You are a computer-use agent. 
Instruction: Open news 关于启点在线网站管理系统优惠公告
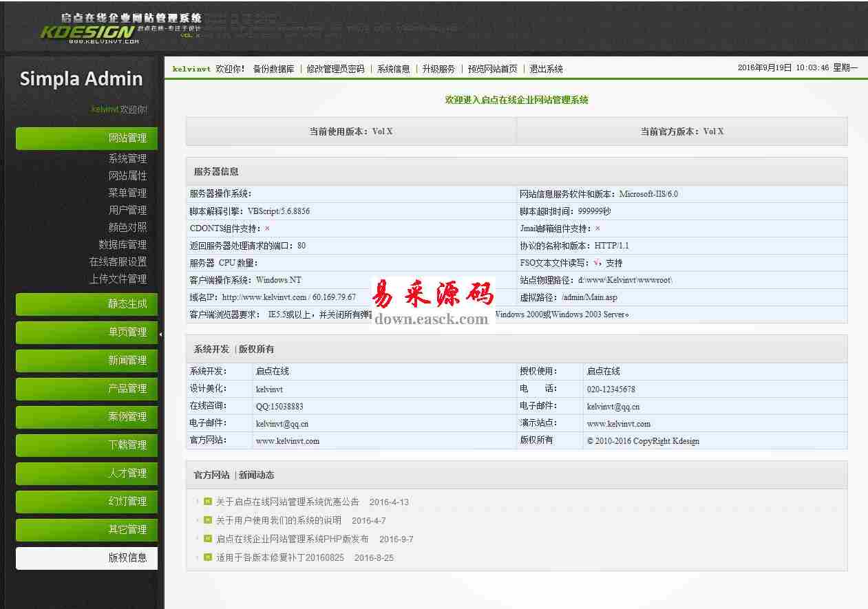pos(288,502)
